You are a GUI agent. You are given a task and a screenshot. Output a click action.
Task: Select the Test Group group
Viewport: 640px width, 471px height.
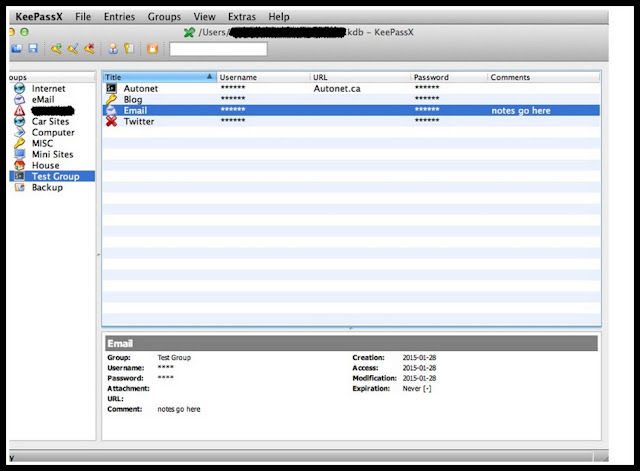(x=56, y=176)
